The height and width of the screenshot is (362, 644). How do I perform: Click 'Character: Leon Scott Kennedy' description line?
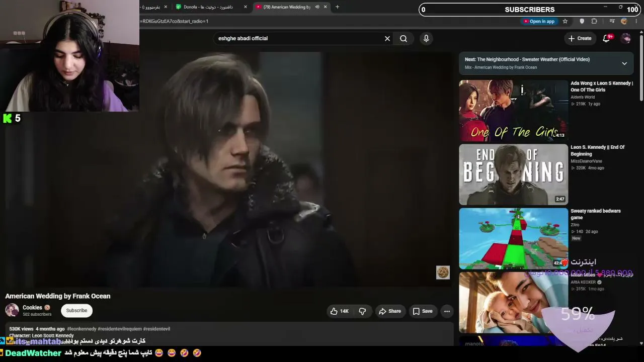41,335
